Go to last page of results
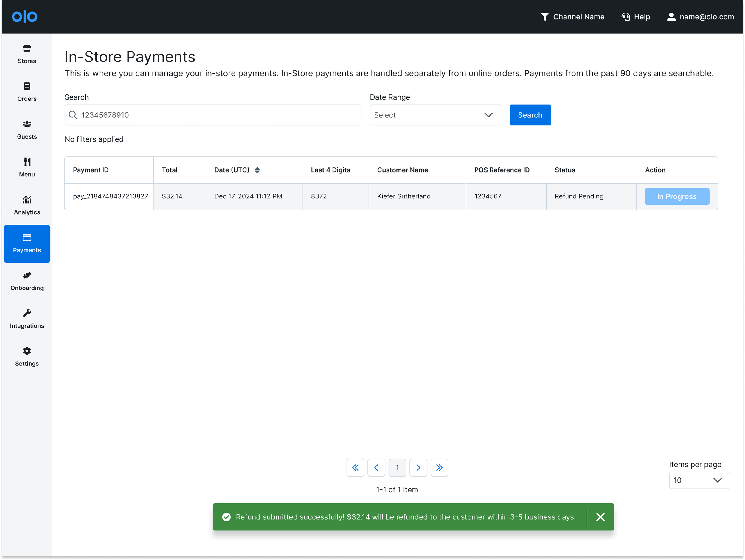Screen dimensions: 745x560 pyautogui.click(x=439, y=467)
